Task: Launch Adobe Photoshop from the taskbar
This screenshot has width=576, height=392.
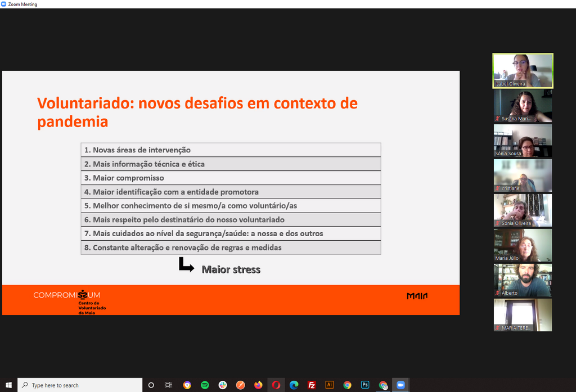Action: point(365,385)
